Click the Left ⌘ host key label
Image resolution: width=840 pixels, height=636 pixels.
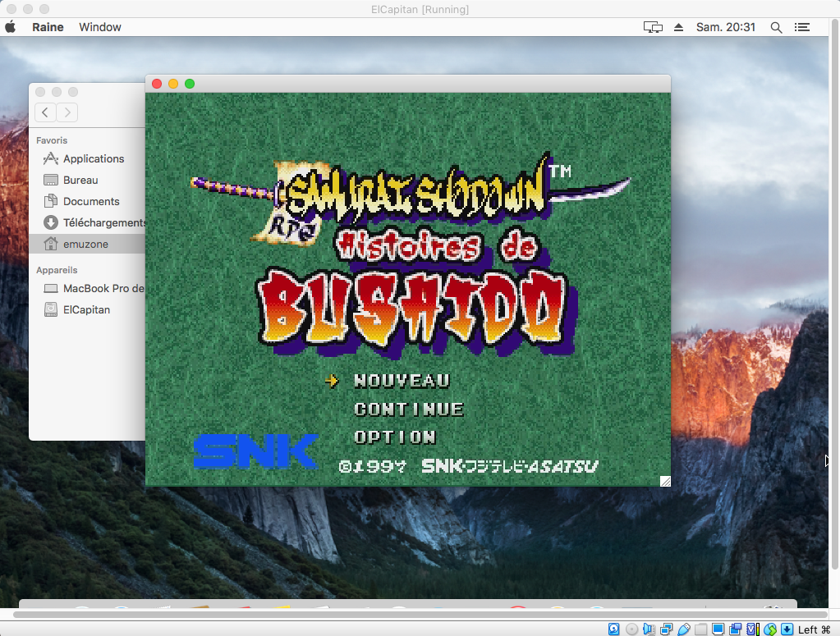(x=814, y=629)
